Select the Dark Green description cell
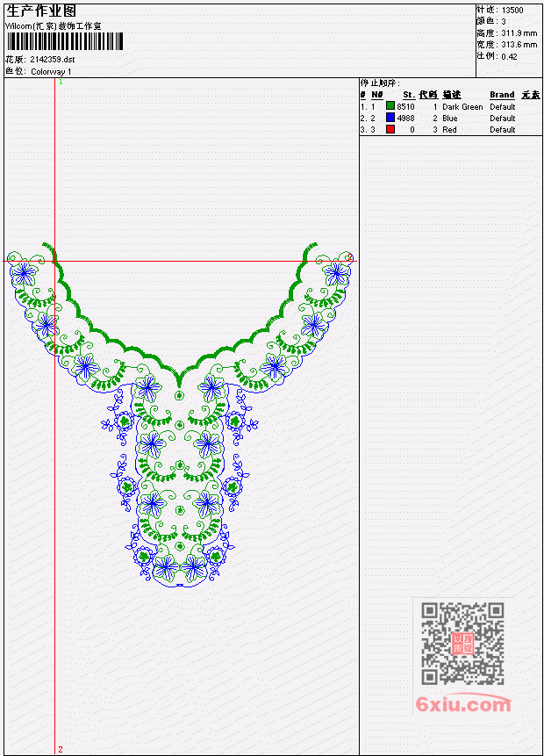 [462, 106]
